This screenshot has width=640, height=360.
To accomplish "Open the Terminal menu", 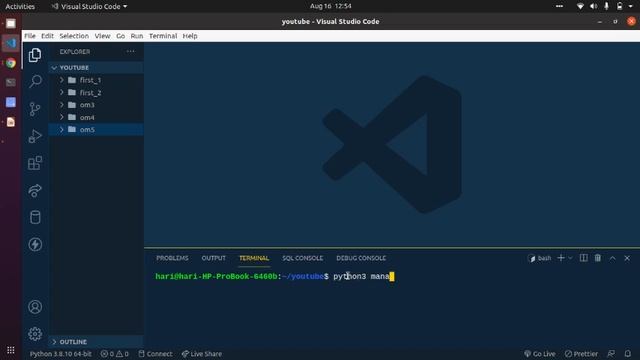I will [x=163, y=36].
